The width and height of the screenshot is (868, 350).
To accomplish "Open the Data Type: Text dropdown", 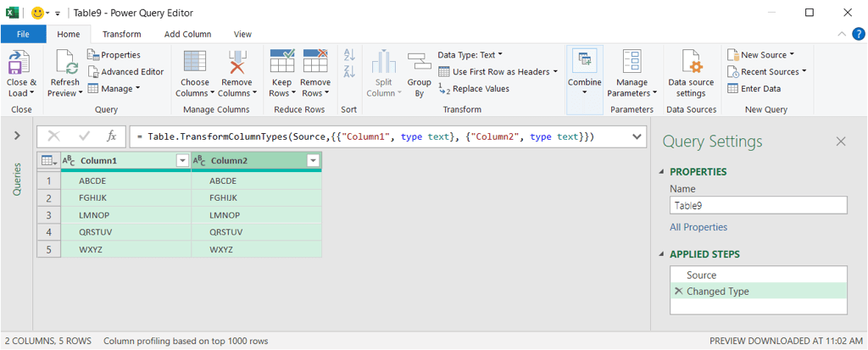I will pos(470,55).
